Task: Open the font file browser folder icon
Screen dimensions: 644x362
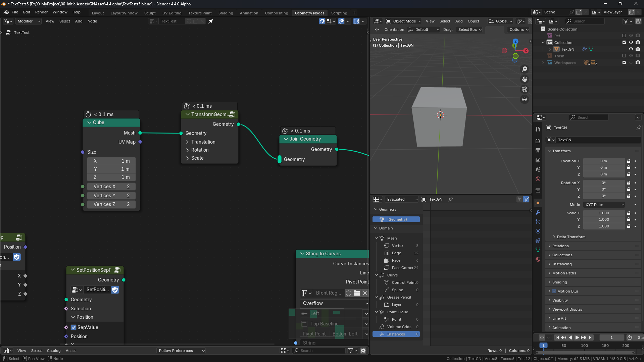Action: pyautogui.click(x=357, y=293)
